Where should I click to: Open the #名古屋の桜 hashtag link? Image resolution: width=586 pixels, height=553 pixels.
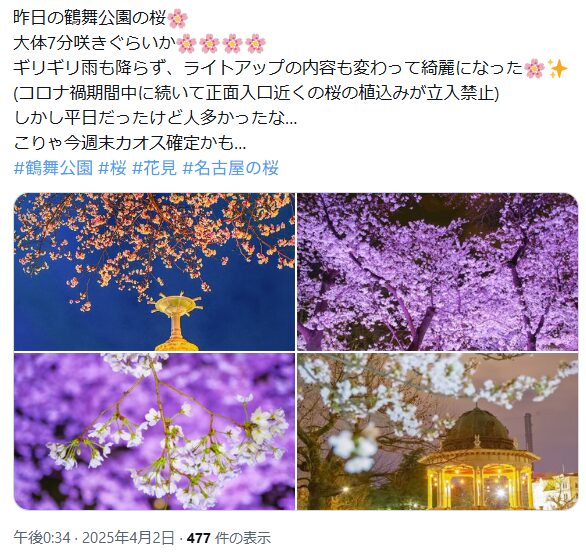(x=231, y=168)
